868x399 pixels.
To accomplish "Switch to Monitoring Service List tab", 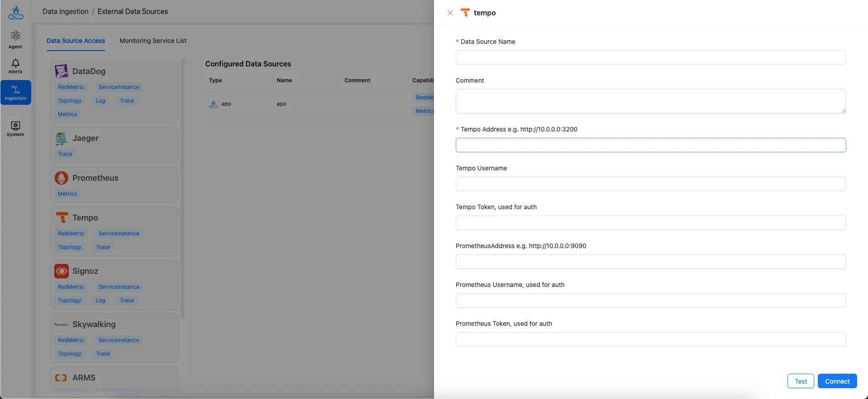I will 153,41.
